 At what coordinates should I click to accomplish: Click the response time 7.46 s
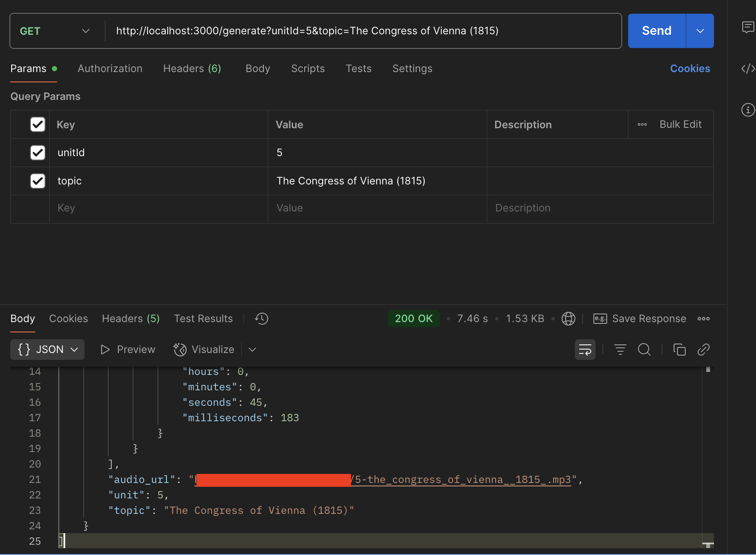click(472, 319)
